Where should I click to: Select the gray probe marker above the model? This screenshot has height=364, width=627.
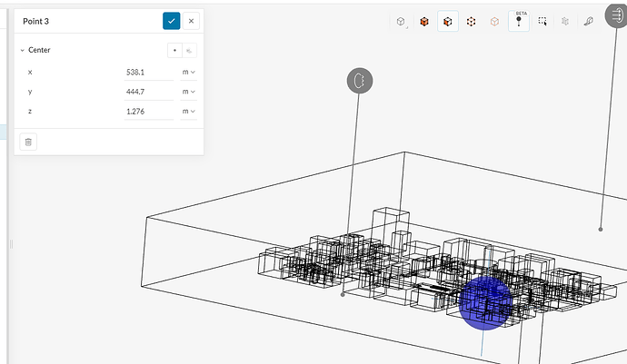pyautogui.click(x=360, y=81)
